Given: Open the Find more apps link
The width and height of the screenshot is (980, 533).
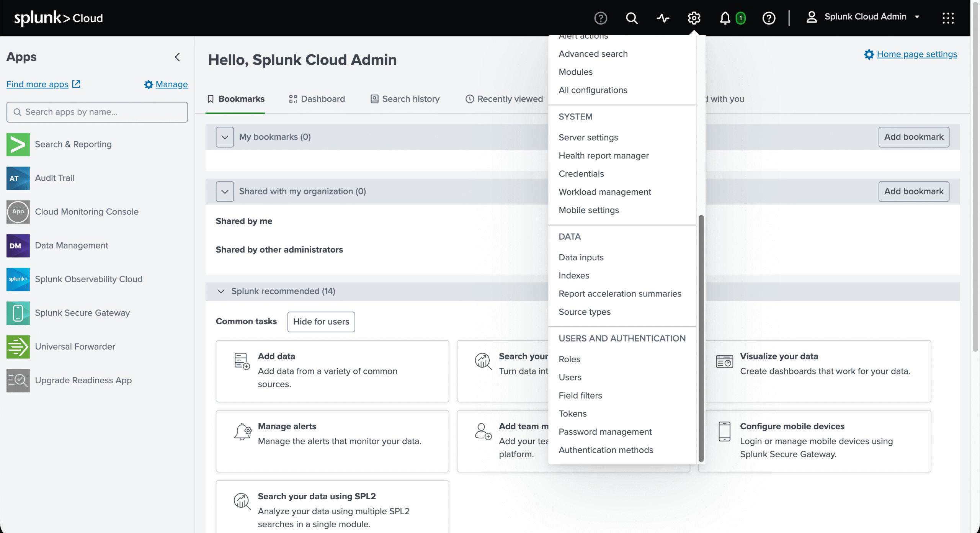Looking at the screenshot, I should (38, 84).
